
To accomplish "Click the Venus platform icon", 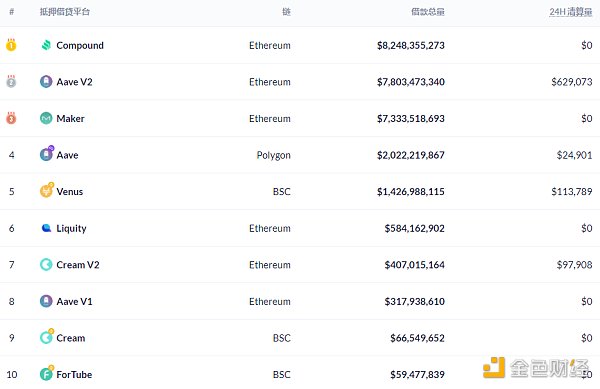I will click(47, 190).
